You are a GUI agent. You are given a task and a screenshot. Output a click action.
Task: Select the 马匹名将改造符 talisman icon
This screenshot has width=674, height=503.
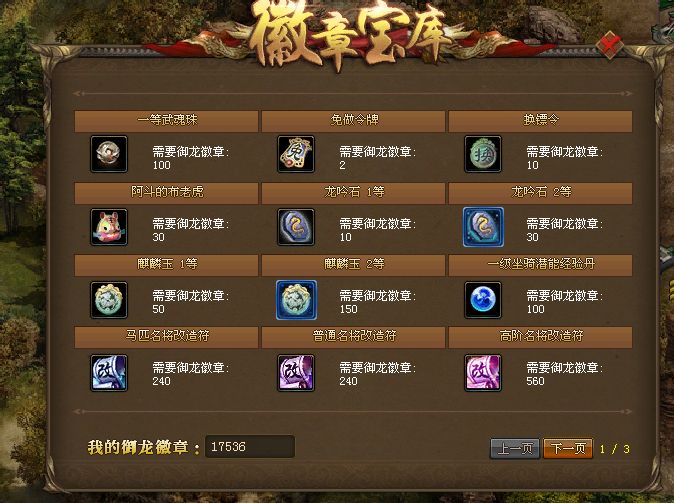click(109, 372)
